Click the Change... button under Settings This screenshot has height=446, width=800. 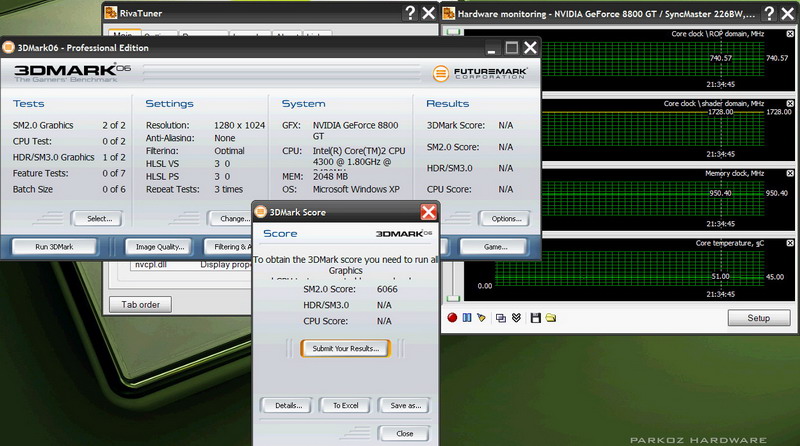point(231,218)
